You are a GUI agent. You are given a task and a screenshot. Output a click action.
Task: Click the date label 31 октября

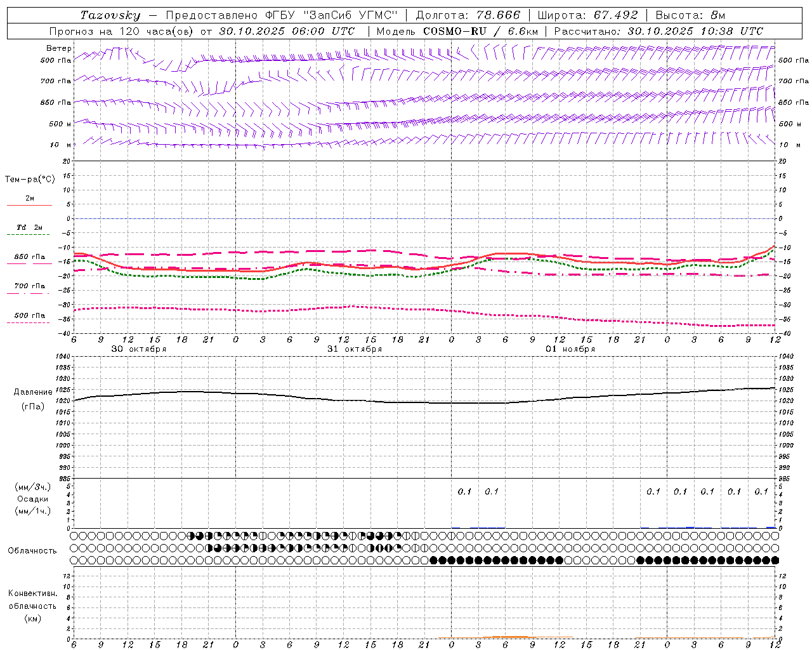click(x=355, y=349)
